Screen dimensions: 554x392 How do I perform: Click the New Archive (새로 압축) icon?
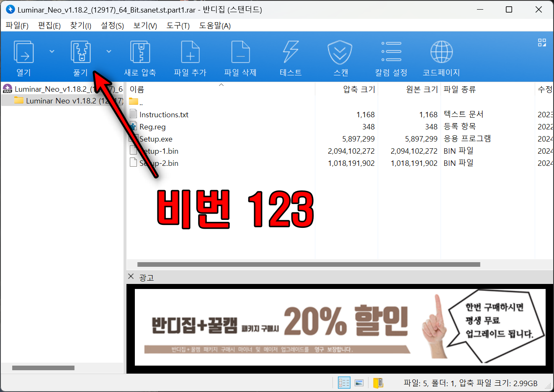(x=140, y=52)
